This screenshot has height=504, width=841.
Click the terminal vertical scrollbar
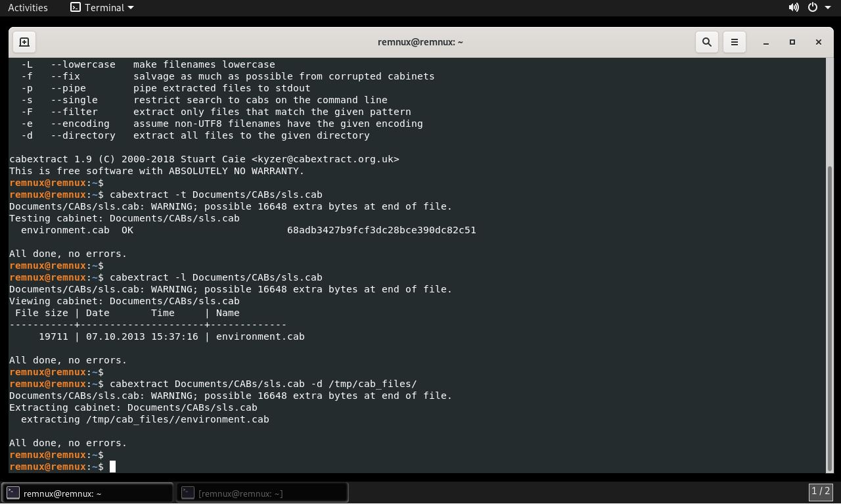830,315
